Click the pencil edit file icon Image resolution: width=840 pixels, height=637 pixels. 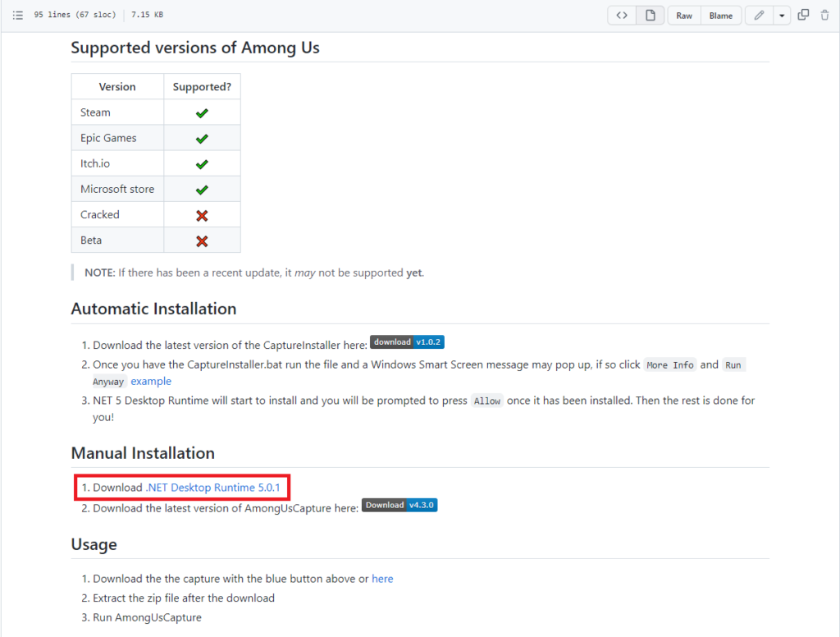tap(759, 15)
